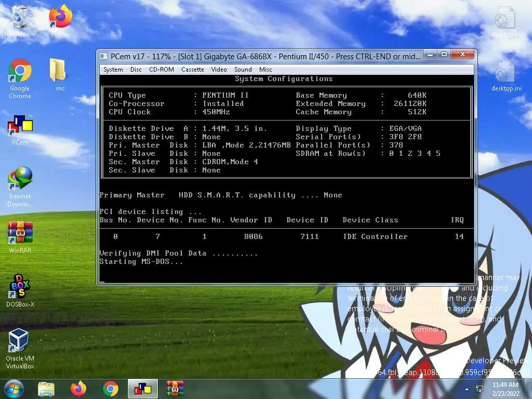Image resolution: width=532 pixels, height=399 pixels.
Task: Launch Chrome from the taskbar
Action: click(x=110, y=389)
